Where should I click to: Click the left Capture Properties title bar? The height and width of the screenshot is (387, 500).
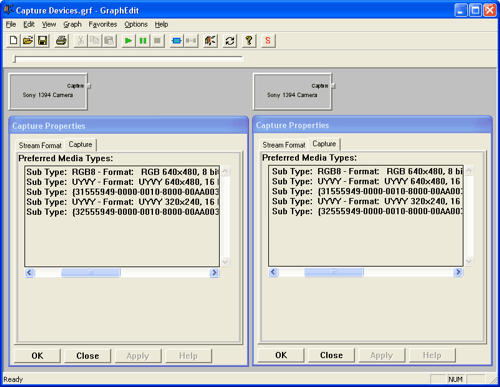pyautogui.click(x=129, y=126)
